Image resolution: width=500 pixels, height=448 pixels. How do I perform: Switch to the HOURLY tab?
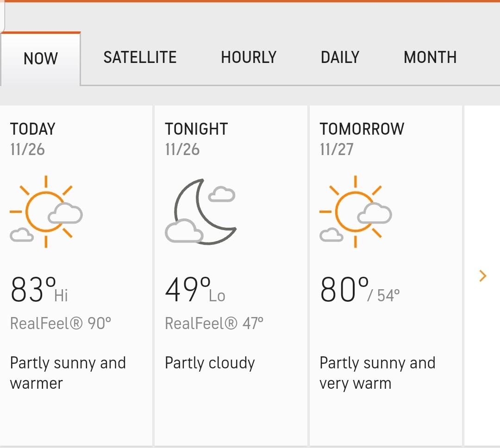pyautogui.click(x=249, y=57)
